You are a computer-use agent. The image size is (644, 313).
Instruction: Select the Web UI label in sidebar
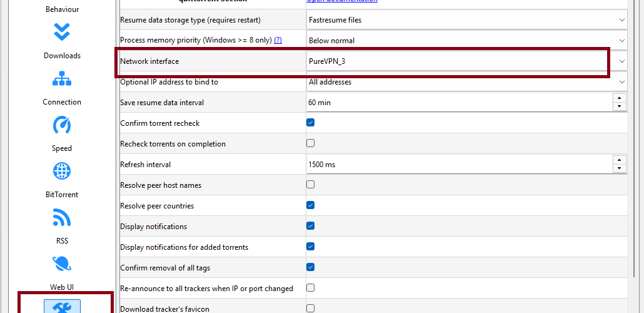62,287
